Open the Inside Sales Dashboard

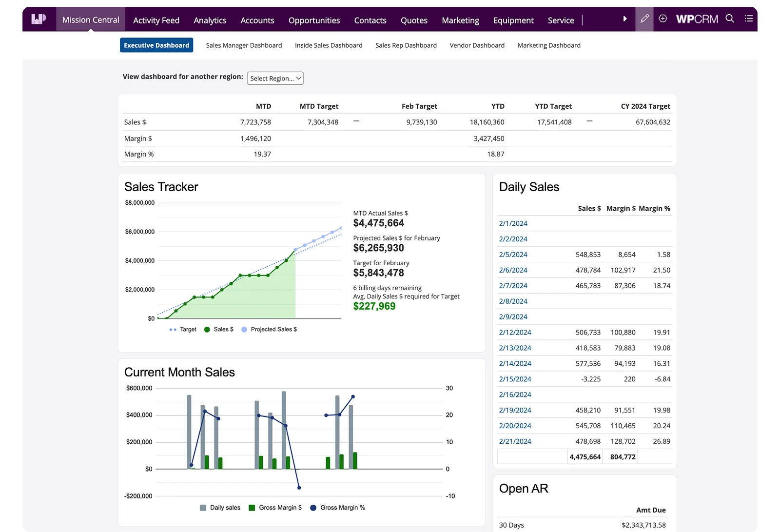click(x=329, y=45)
